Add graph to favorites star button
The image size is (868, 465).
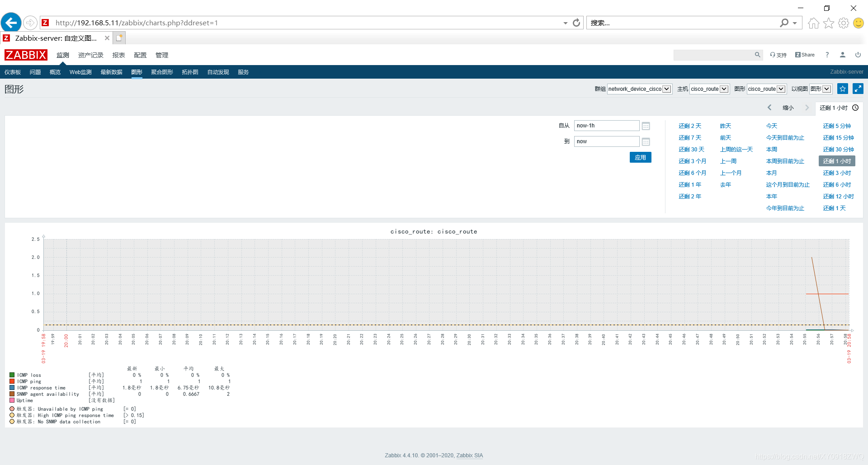pyautogui.click(x=843, y=89)
